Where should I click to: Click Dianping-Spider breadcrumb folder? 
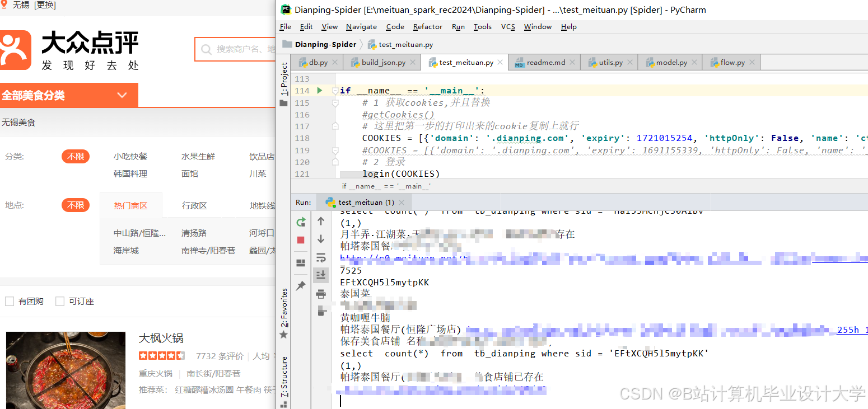tap(319, 44)
